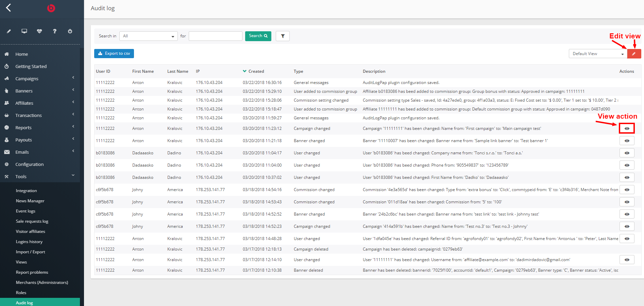This screenshot has width=644, height=306.
Task: Open Logins history menu item
Action: [29, 242]
